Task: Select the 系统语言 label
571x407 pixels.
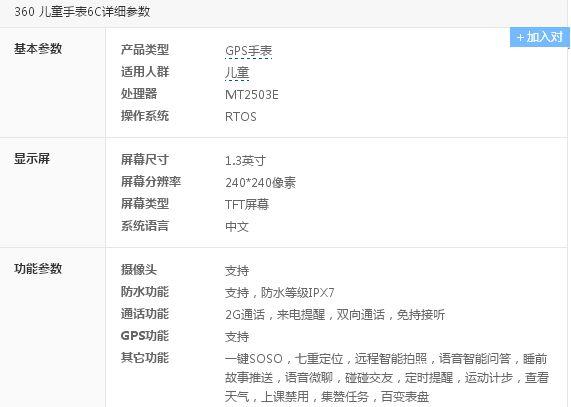Action: click(145, 226)
